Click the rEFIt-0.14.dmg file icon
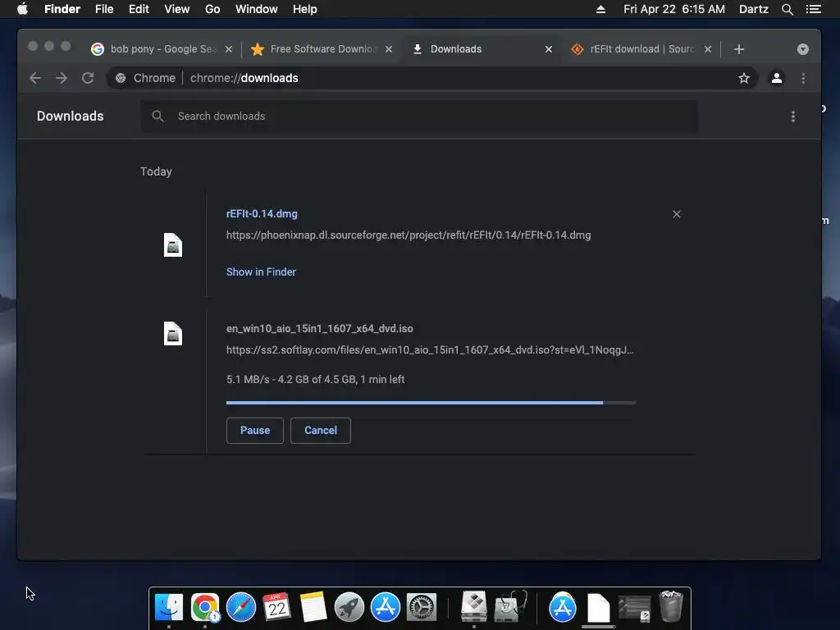Screen dimensions: 840x630 172,245
